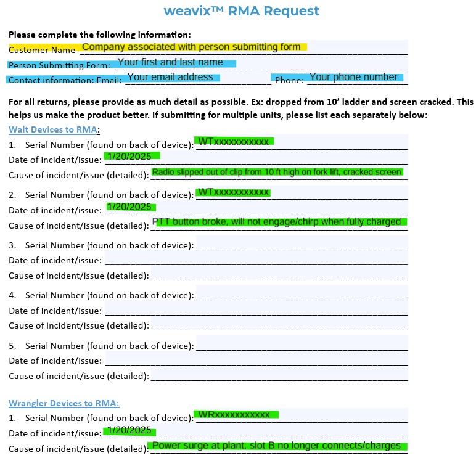The width and height of the screenshot is (476, 458).
Task: Click Walt device 1 date field showing 1/20/2025
Action: pos(256,158)
